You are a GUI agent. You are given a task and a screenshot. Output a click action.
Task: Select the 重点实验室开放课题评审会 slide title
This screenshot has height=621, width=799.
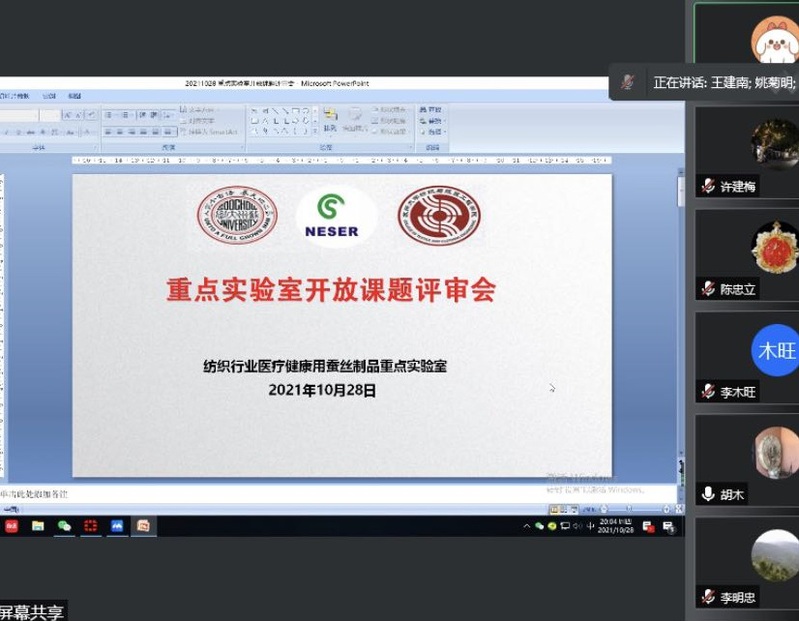[x=330, y=290]
